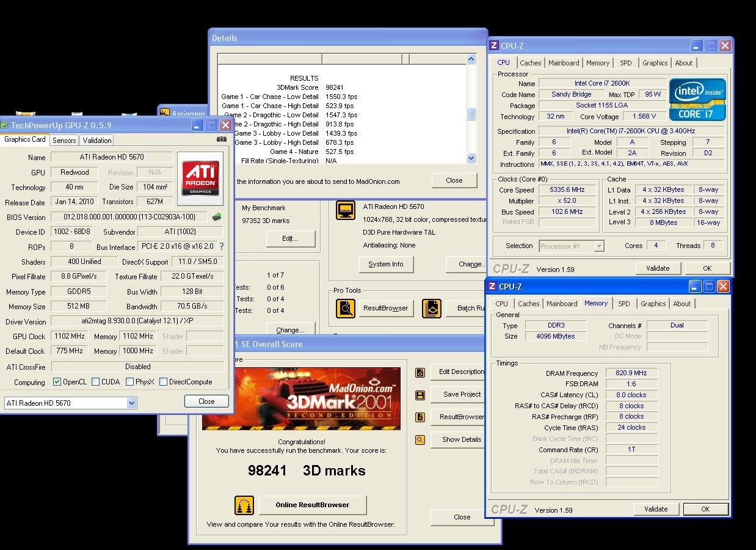Open the Caches tab in top CPU-Z

[x=531, y=63]
